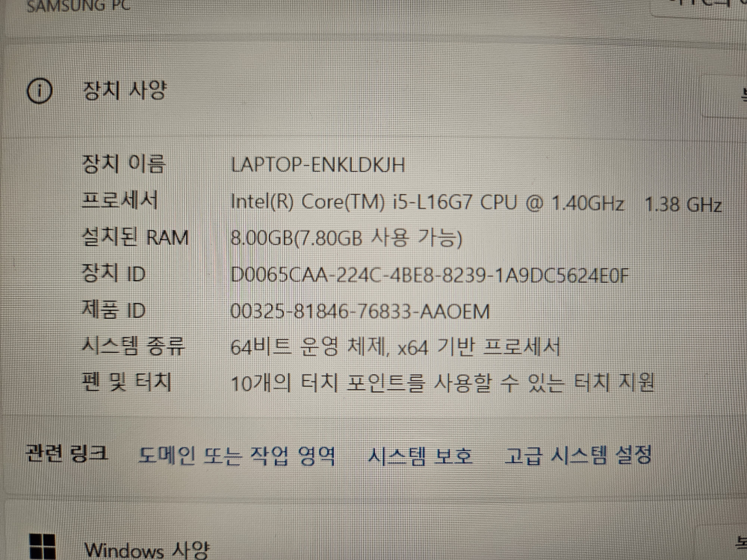Select the device ID D0065CAA-224C-4BE8-8239-1A9DC5624E0F
The image size is (747, 560).
tap(430, 276)
